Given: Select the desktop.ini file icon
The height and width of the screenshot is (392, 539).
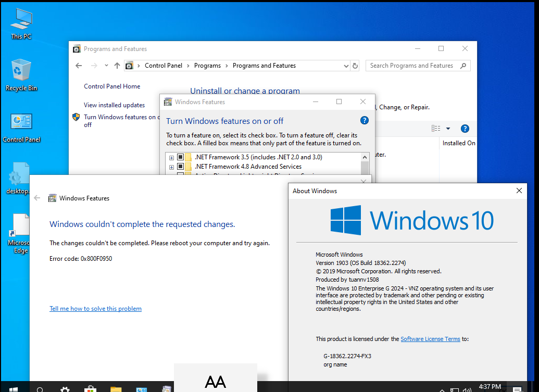Looking at the screenshot, I should [x=19, y=179].
